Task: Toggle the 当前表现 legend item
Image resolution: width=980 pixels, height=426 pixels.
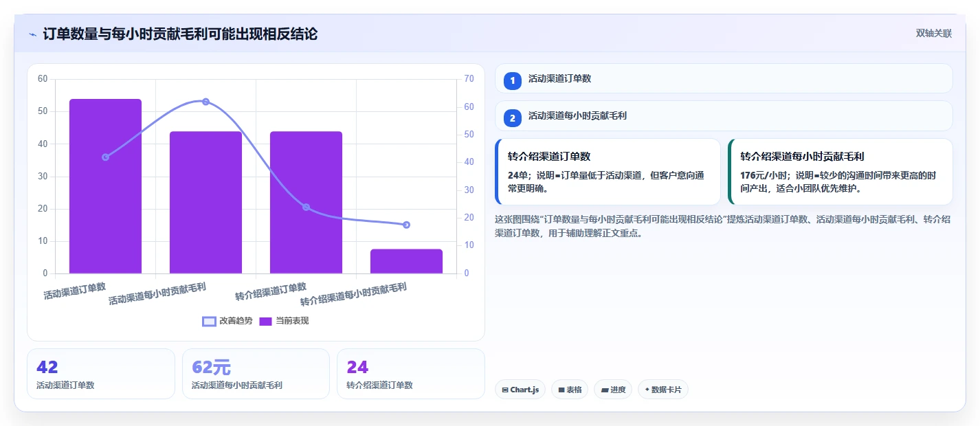Action: coord(284,321)
